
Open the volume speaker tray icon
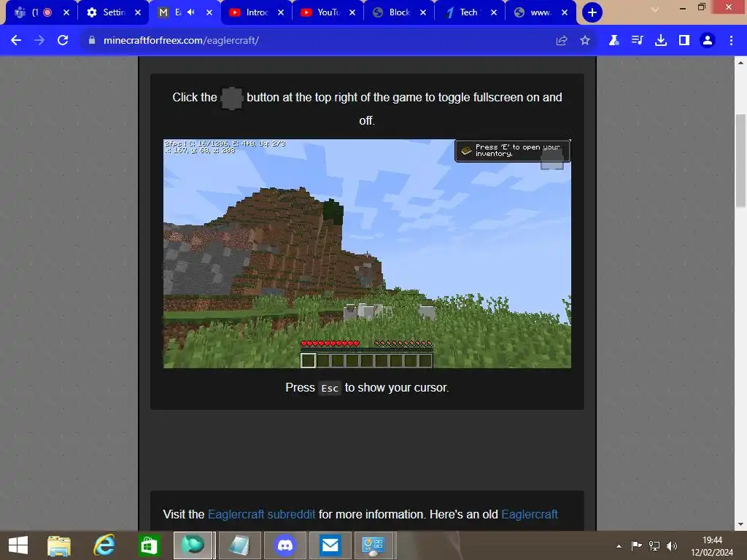pos(672,546)
